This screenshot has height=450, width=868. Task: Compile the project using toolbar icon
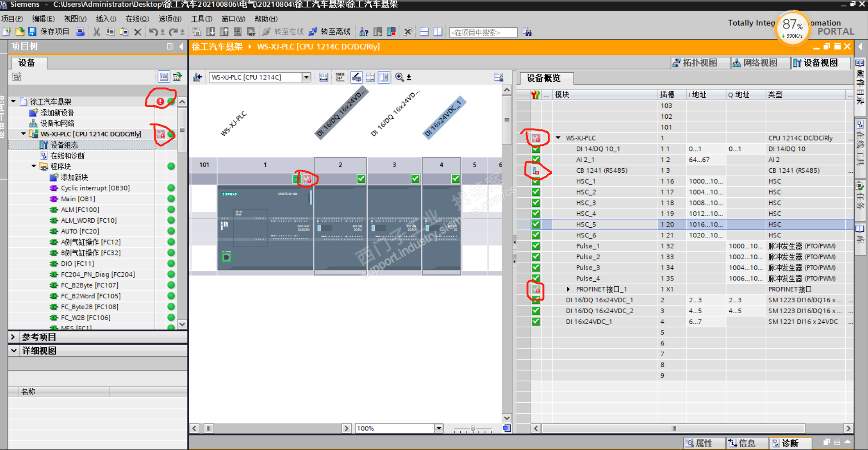(x=197, y=32)
